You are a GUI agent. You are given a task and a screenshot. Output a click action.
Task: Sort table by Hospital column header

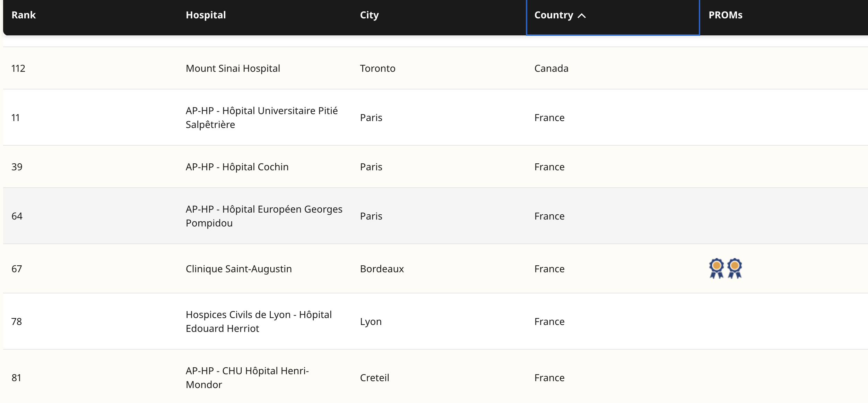[206, 15]
